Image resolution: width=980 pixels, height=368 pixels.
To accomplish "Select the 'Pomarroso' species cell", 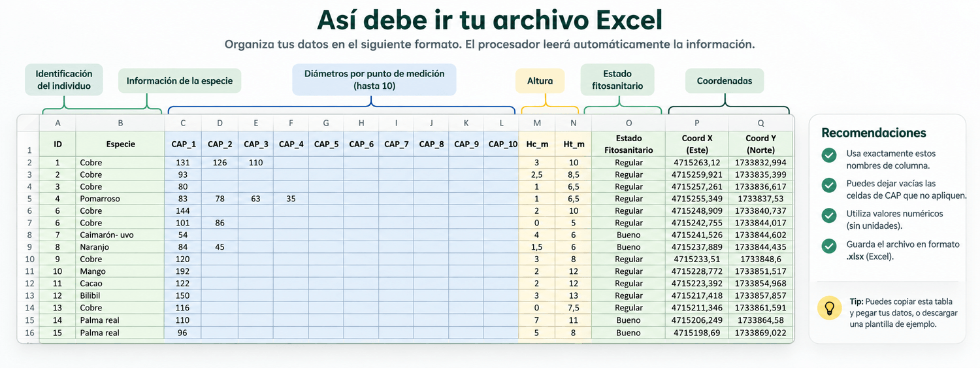I will click(120, 199).
